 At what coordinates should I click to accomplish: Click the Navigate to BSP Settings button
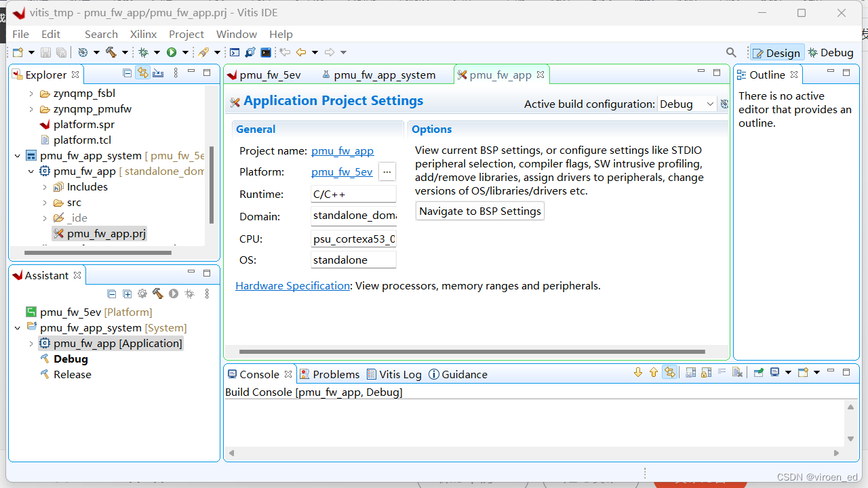pos(479,211)
